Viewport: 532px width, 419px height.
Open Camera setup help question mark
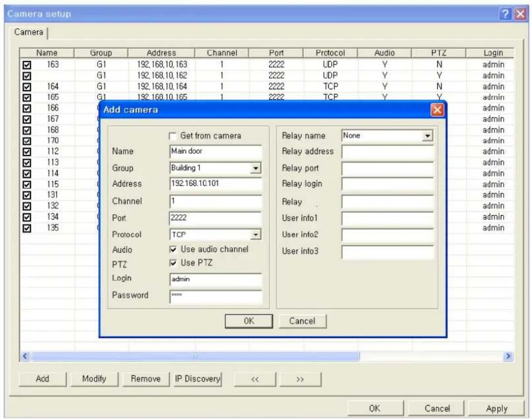(506, 14)
